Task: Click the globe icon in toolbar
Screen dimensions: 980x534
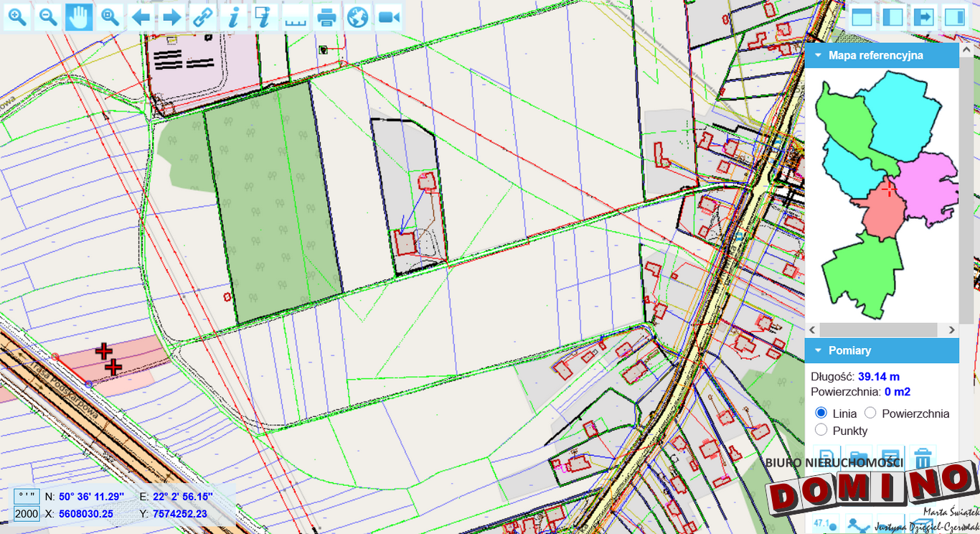Action: coord(357,17)
